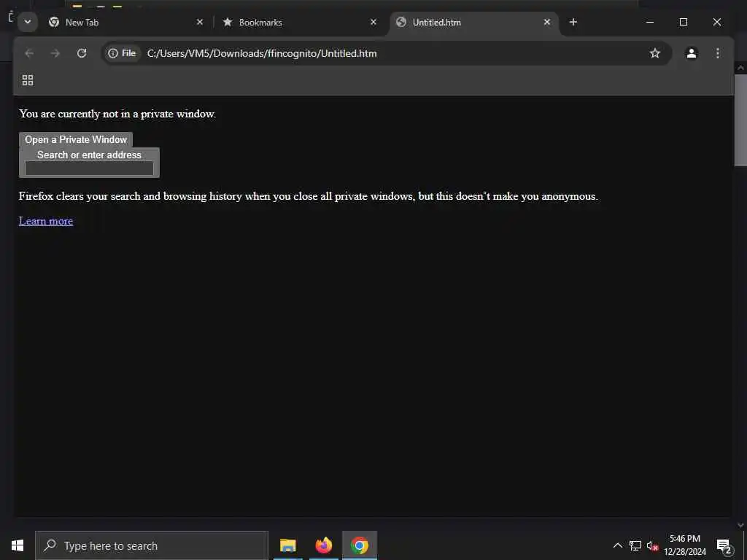
Task: Open the notification center icon
Action: click(x=724, y=545)
